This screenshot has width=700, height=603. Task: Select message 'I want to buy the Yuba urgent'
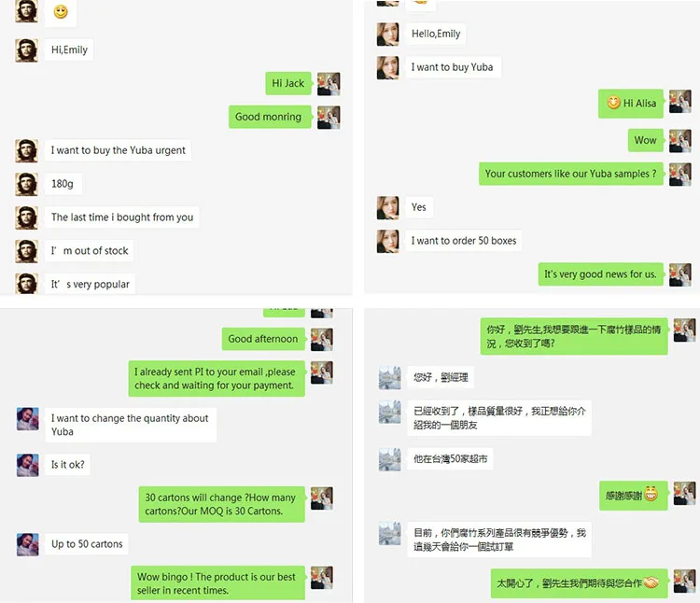tap(118, 150)
